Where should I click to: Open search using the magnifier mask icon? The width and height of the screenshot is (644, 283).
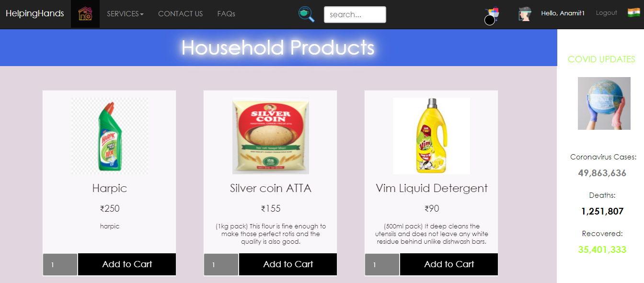click(x=306, y=14)
